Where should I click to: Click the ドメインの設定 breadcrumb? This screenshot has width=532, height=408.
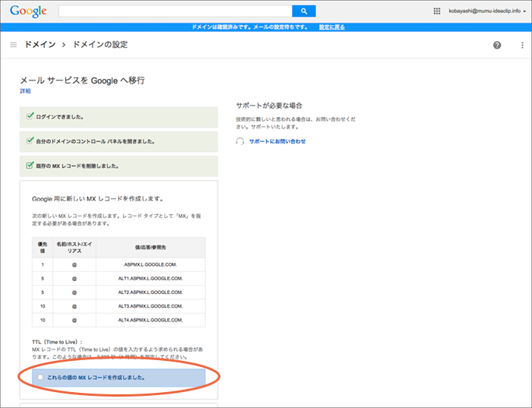(100, 45)
